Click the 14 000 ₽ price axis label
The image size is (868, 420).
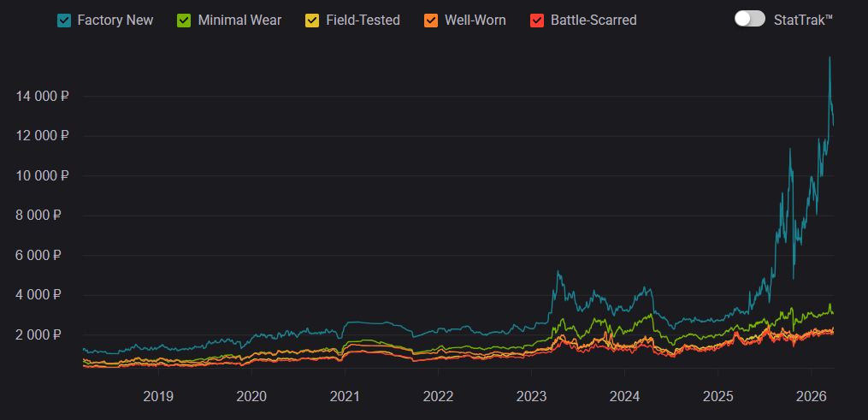tap(43, 96)
